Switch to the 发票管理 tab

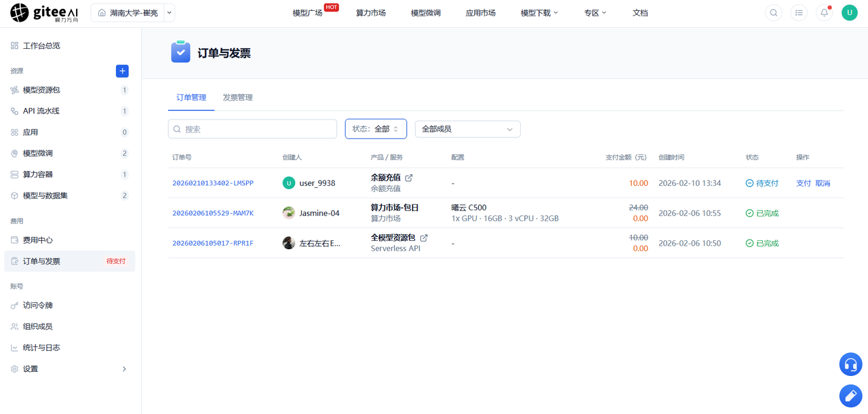point(237,98)
